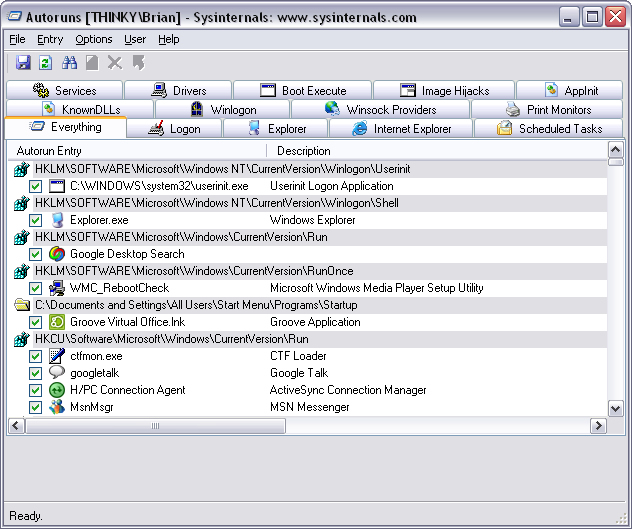Image resolution: width=632 pixels, height=529 pixels.
Task: Disable the WMC_RebootCheck entry checkbox
Action: pos(36,288)
